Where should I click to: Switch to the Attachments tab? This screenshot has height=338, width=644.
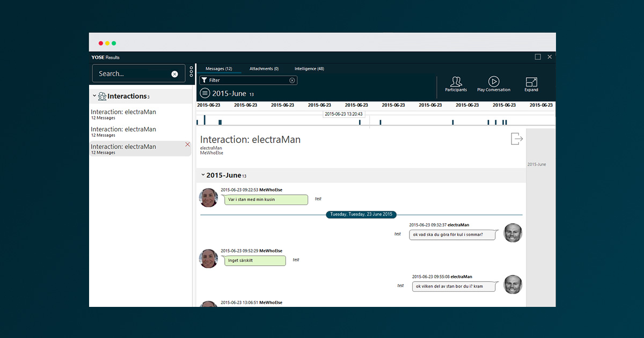click(264, 69)
